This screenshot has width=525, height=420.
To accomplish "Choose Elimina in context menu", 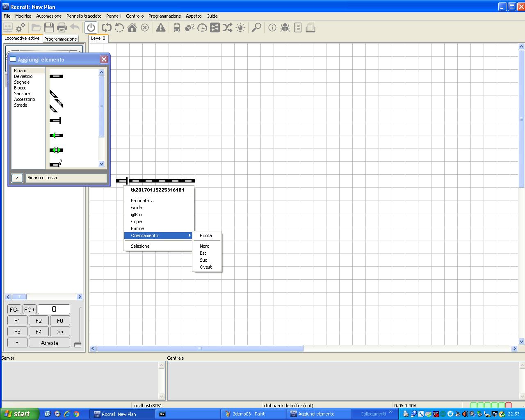I will 159,228.
